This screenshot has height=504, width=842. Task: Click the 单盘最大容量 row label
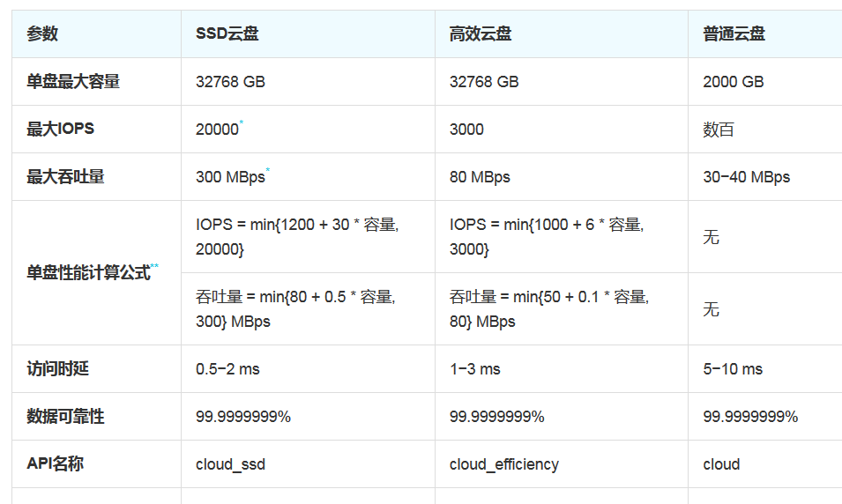click(x=73, y=82)
